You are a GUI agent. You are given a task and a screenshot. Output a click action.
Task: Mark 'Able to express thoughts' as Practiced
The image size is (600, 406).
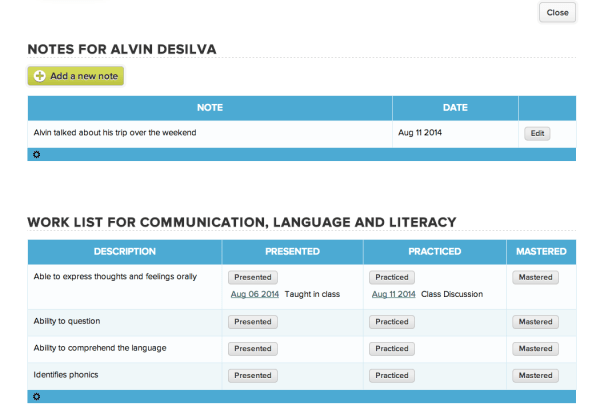[394, 277]
